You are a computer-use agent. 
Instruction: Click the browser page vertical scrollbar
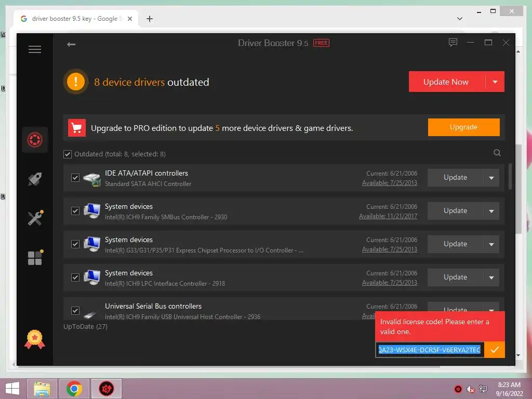(x=518, y=189)
